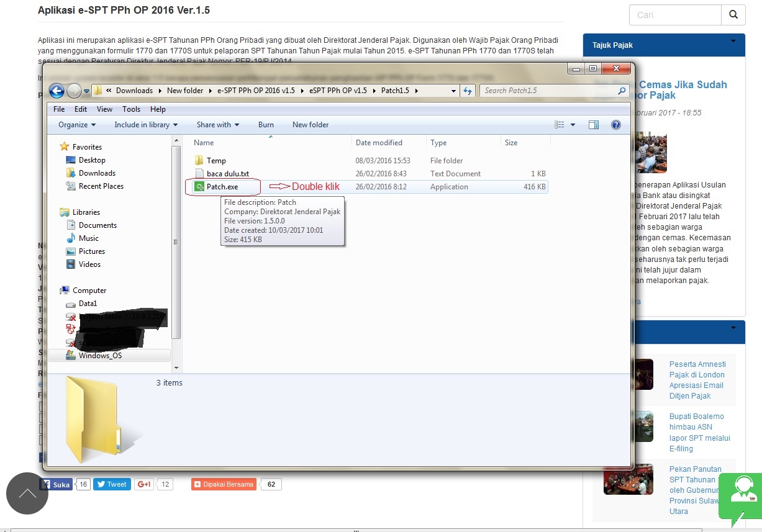Open Explorer help question-mark icon
The image size is (762, 532).
pos(616,125)
